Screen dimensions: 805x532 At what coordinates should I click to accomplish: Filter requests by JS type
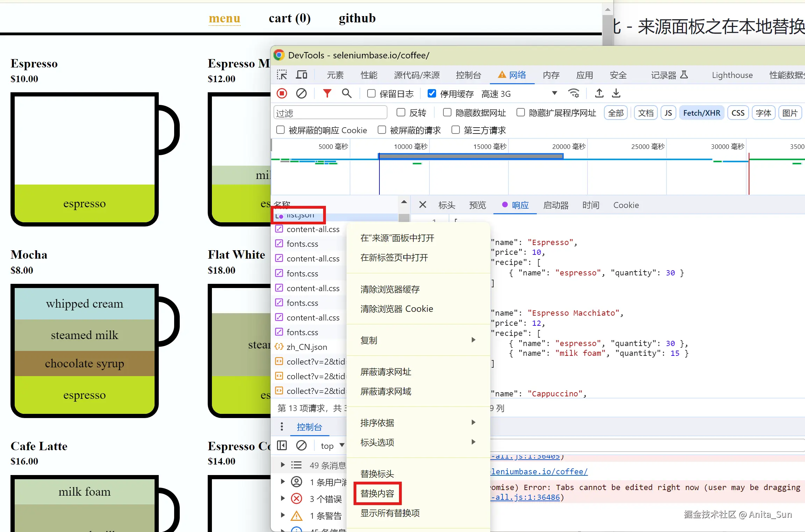pos(668,113)
